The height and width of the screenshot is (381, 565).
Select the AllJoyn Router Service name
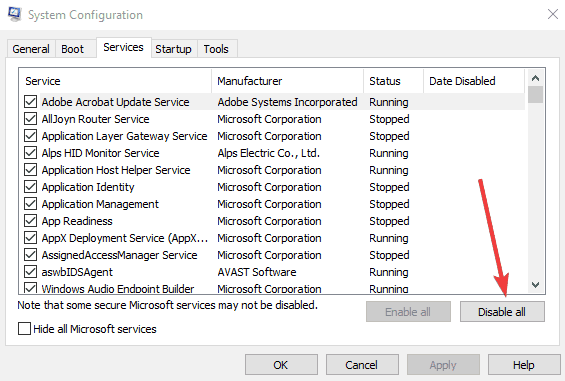coord(95,119)
